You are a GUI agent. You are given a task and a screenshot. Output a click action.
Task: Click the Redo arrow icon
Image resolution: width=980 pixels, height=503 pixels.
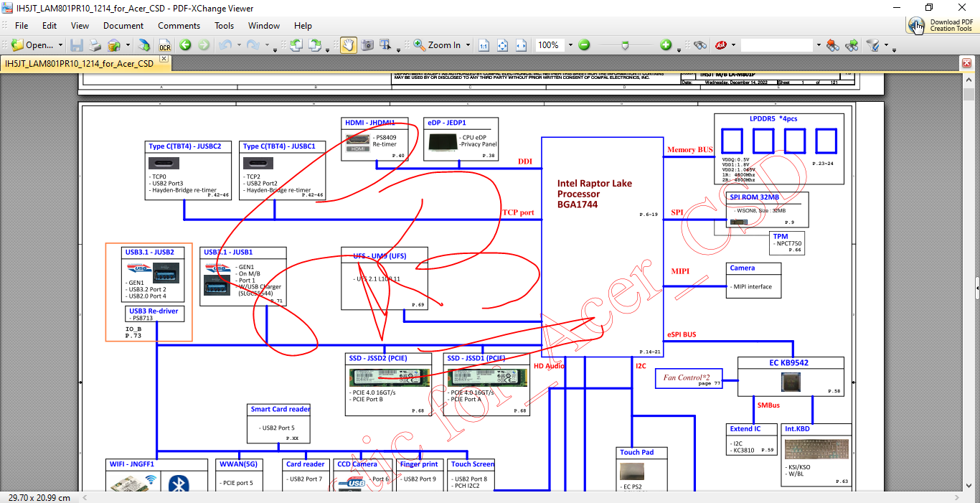click(x=253, y=44)
